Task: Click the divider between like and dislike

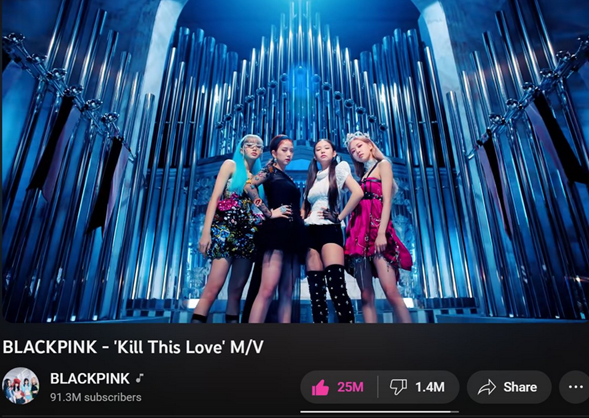Action: (x=378, y=387)
